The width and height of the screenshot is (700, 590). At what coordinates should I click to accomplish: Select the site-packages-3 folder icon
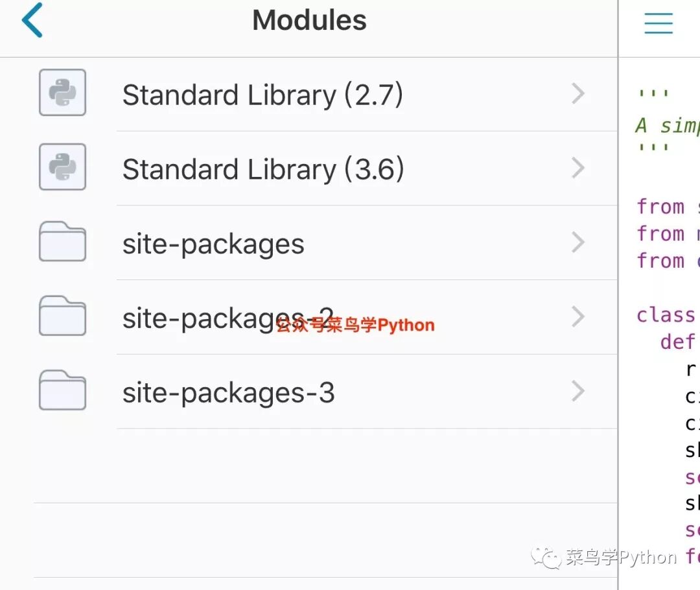pyautogui.click(x=62, y=390)
